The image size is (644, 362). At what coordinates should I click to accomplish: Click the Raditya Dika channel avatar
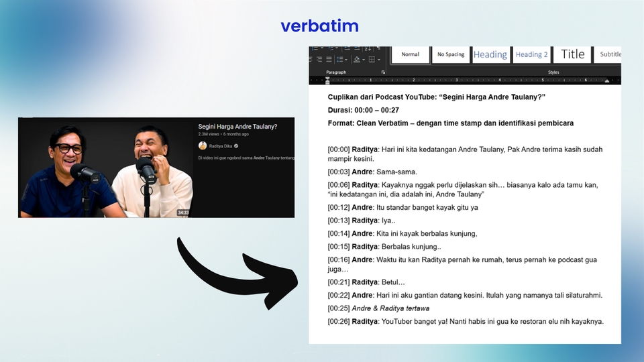coord(203,145)
